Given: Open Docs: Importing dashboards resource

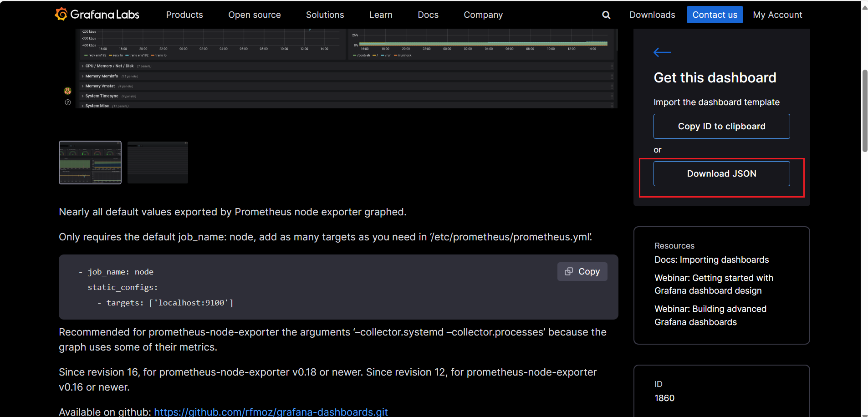Looking at the screenshot, I should click(711, 259).
